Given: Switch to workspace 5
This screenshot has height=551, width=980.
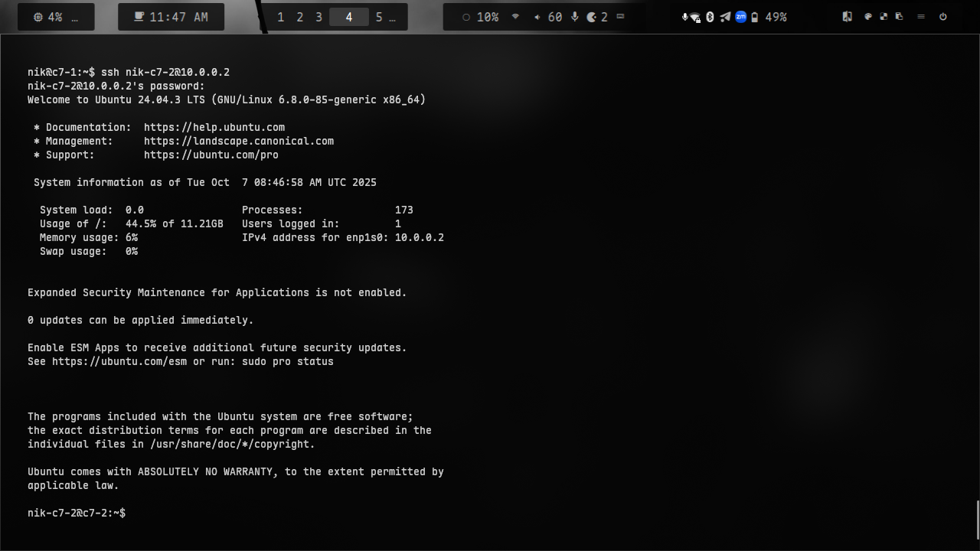Looking at the screenshot, I should click(x=378, y=17).
